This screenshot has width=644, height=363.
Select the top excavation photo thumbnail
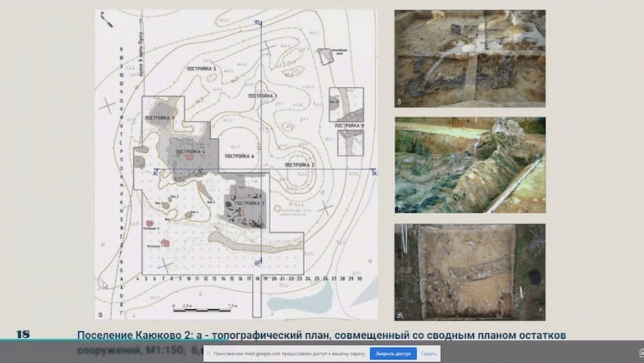(x=470, y=58)
